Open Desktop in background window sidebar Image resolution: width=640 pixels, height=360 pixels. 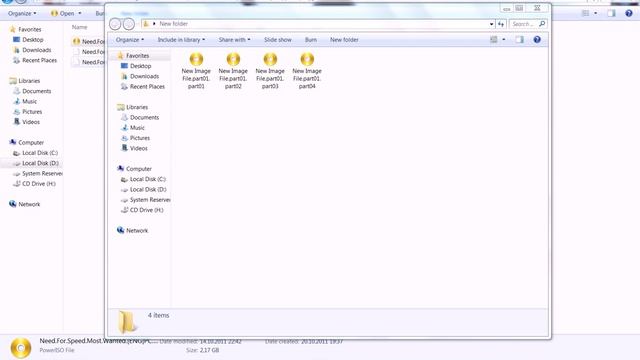(x=28, y=40)
